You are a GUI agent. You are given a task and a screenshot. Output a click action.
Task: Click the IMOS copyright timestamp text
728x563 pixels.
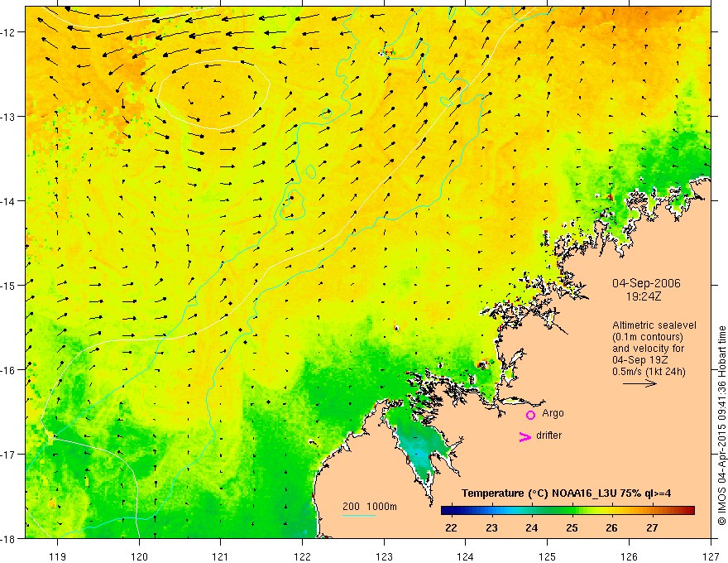click(721, 426)
